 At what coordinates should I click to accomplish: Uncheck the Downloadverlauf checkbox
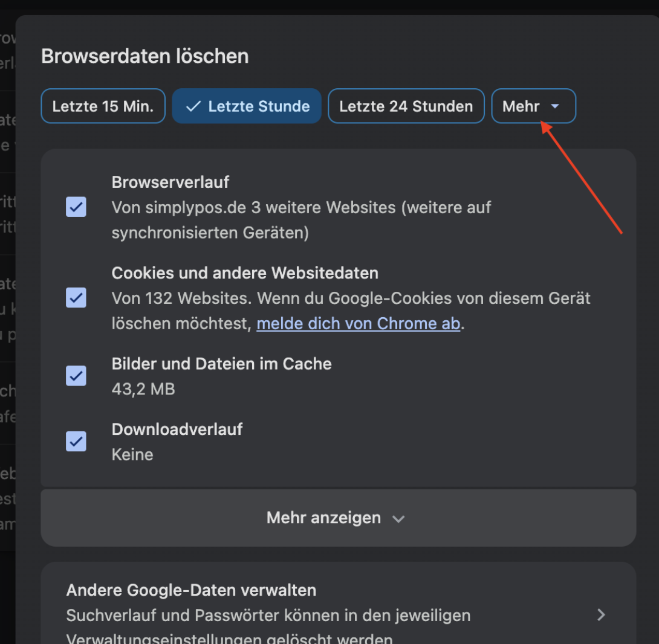point(76,441)
